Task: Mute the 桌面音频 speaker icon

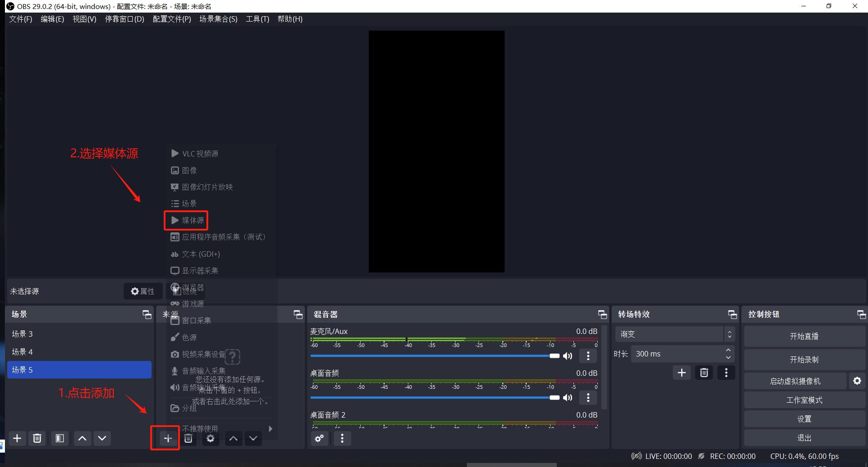Action: click(x=567, y=397)
